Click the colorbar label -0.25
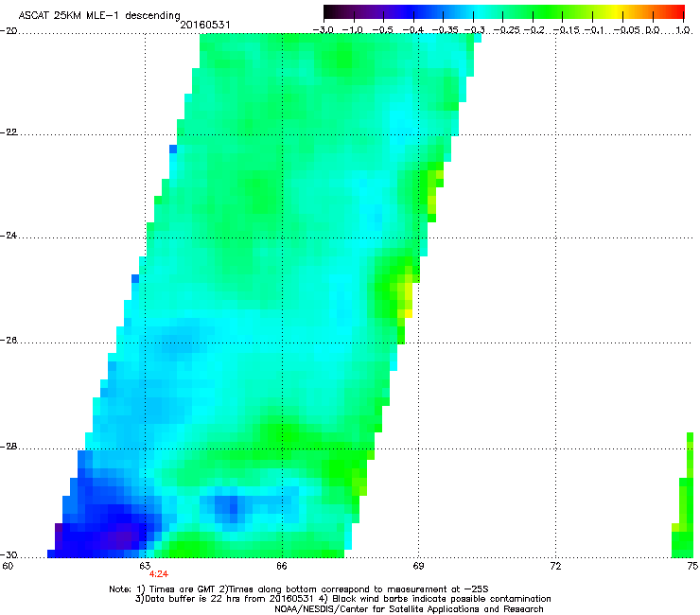Screen dimensions: 700x615 click(x=507, y=30)
